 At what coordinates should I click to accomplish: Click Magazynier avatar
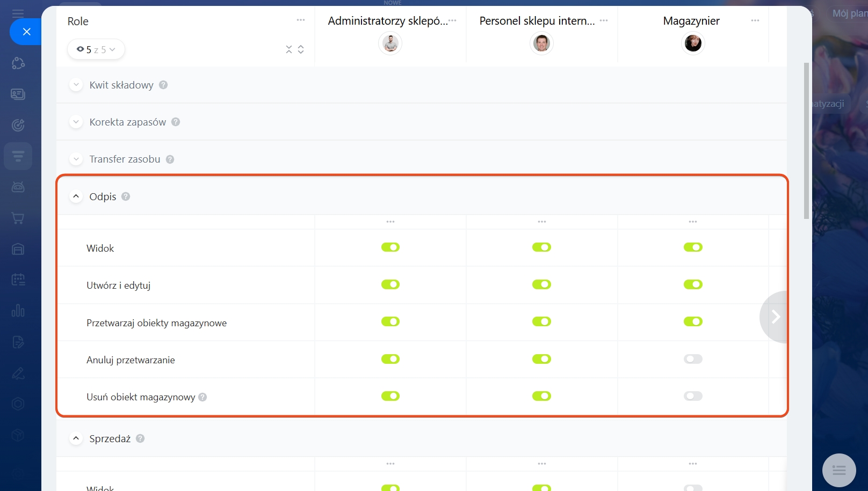693,43
